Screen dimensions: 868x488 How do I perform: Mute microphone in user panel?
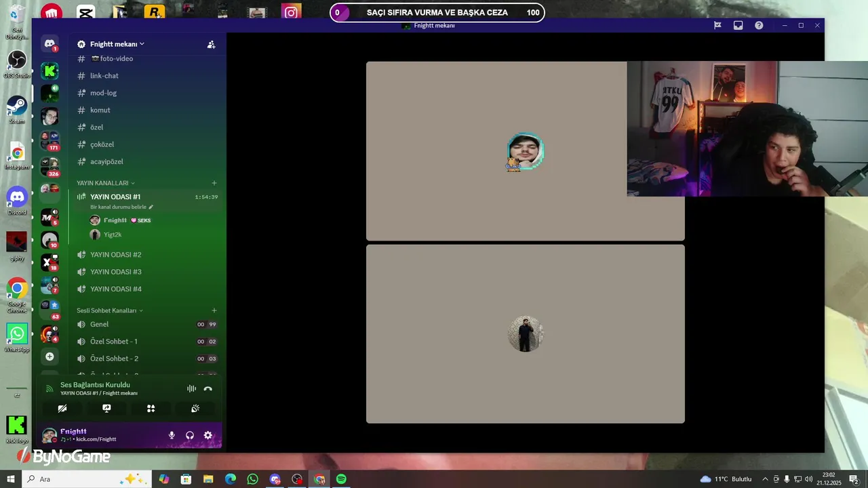(172, 435)
